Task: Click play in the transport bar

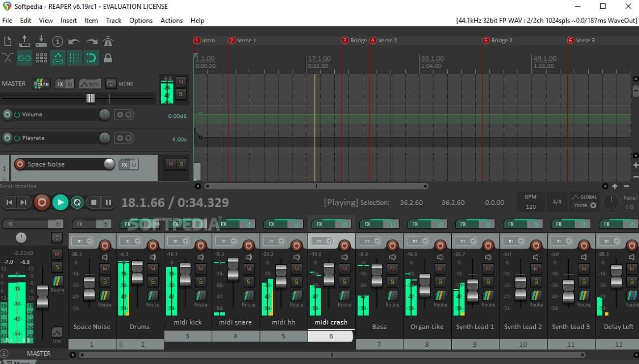Action: coord(60,202)
